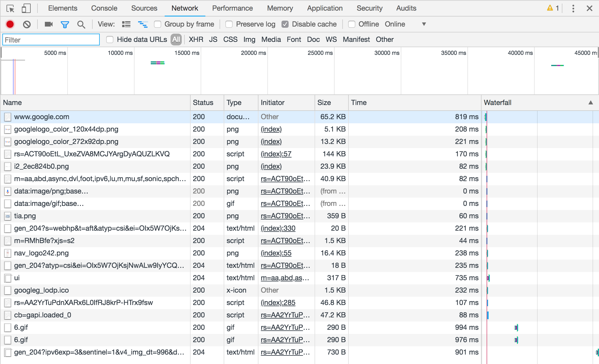Close the DevTools panel
The width and height of the screenshot is (599, 364).
[x=590, y=8]
